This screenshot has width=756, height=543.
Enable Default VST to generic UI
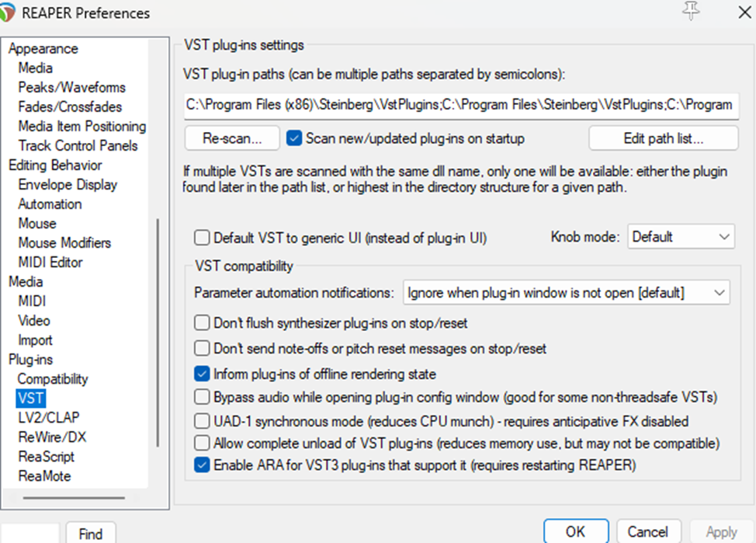point(202,238)
